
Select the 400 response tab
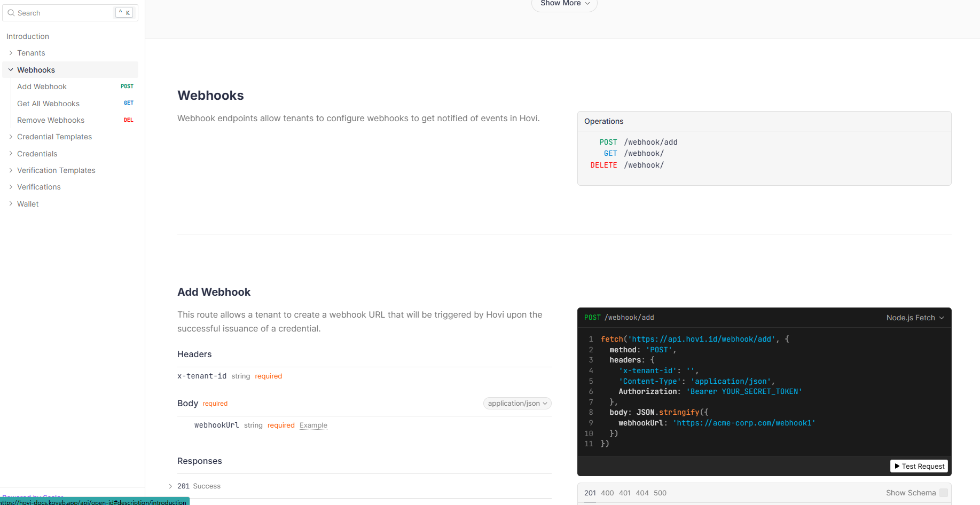[x=607, y=493]
